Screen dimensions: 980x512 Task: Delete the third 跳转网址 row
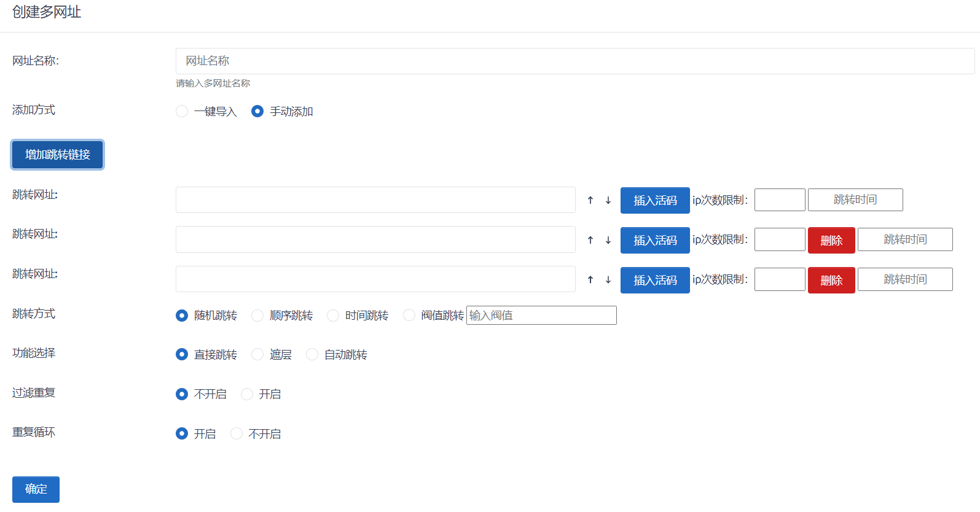click(x=831, y=280)
